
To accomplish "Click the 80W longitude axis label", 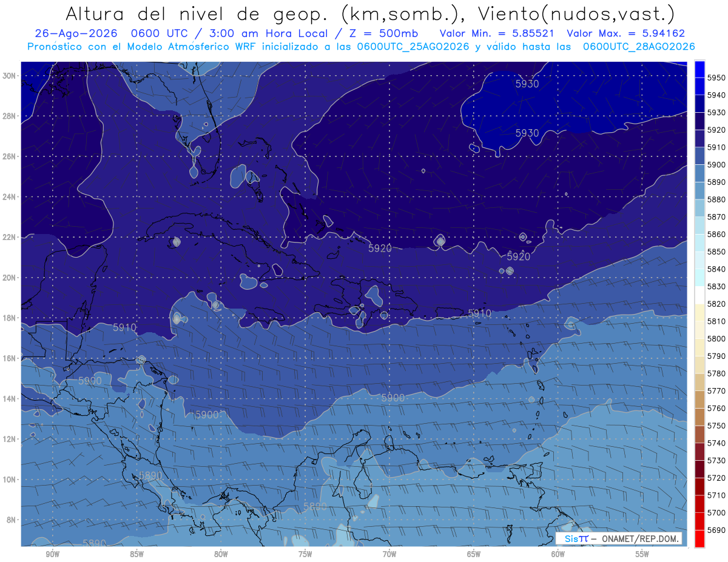I will [221, 555].
